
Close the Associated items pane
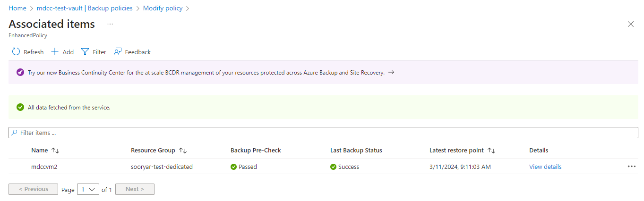(630, 24)
